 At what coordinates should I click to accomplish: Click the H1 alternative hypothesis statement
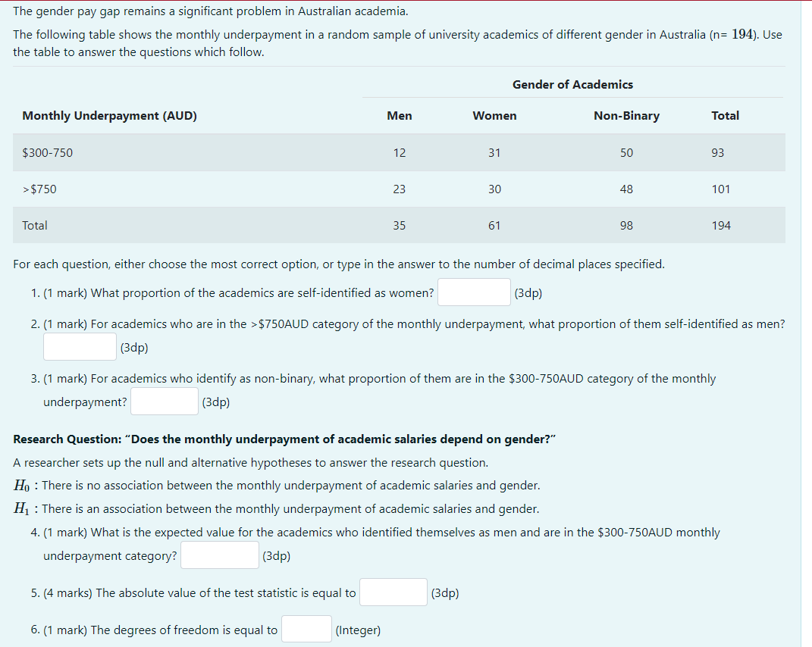coord(276,509)
